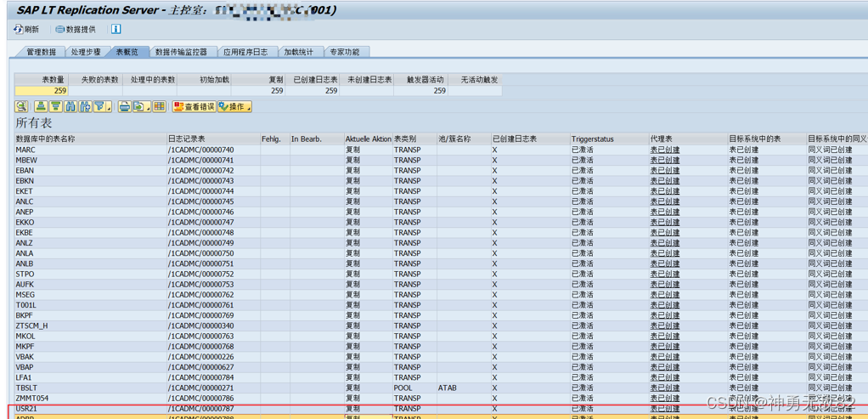This screenshot has height=419, width=868.
Task: Click 表已创建 link in MBEW row
Action: pos(665,160)
